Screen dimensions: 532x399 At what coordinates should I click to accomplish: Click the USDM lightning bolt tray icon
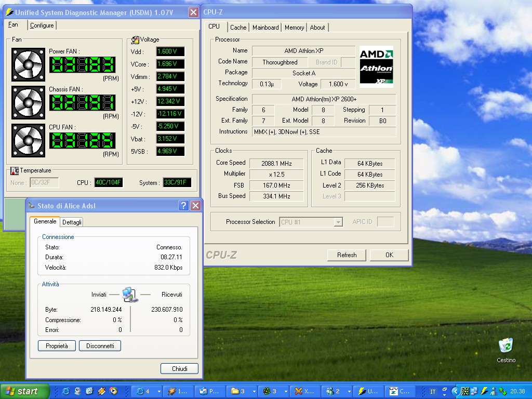pyautogui.click(x=484, y=391)
